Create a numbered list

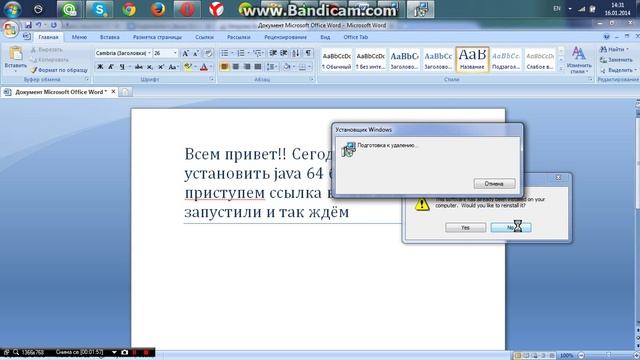pyautogui.click(x=241, y=53)
